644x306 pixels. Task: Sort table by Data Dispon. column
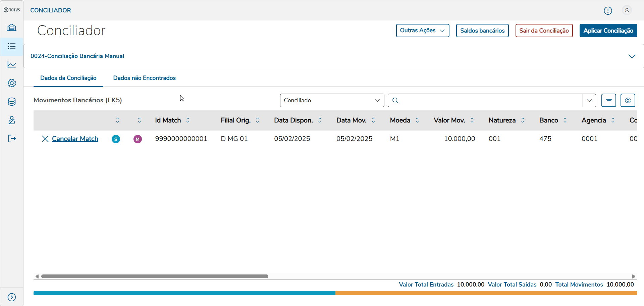tap(320, 120)
